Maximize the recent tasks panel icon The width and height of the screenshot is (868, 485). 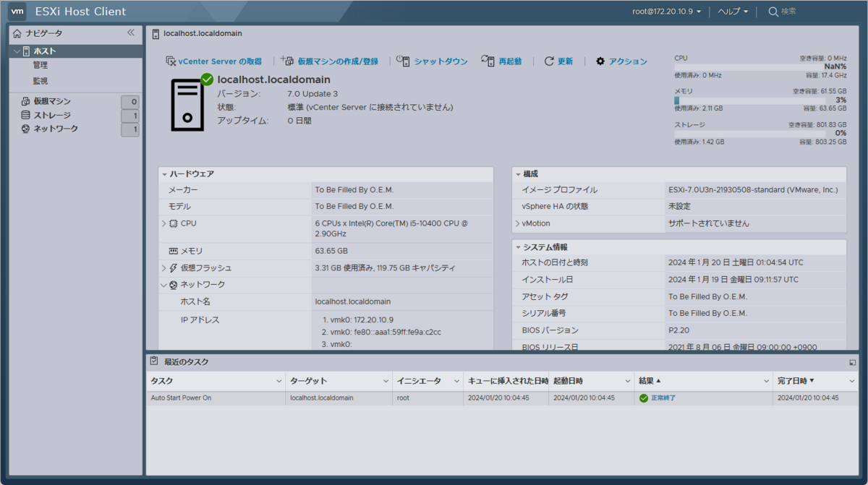pos(853,361)
